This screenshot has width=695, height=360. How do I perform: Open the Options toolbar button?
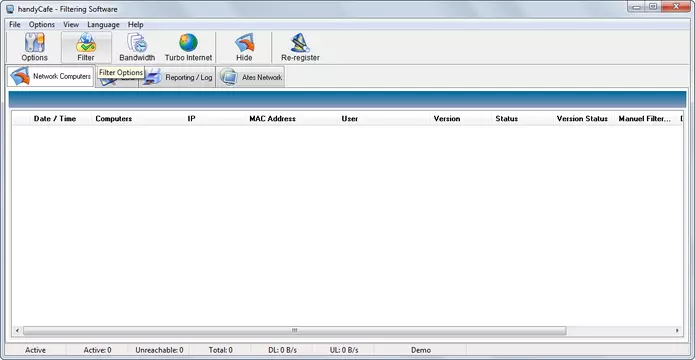(x=35, y=47)
